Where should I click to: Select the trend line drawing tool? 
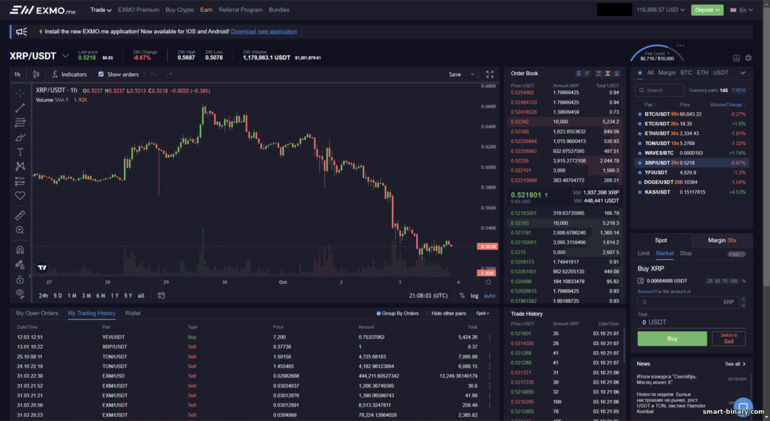20,108
